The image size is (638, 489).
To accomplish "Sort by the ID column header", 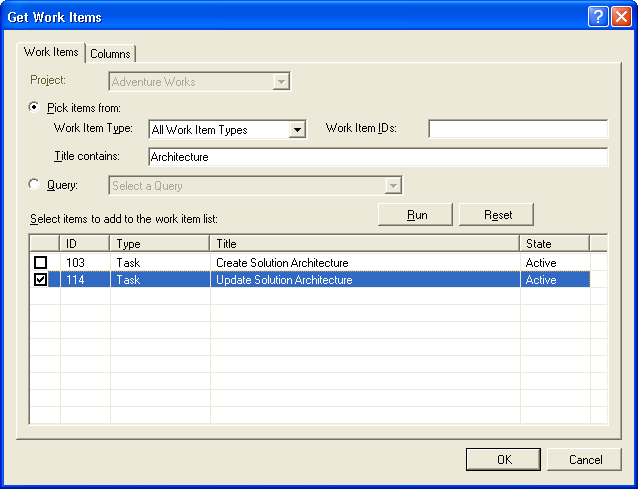I will (x=85, y=243).
